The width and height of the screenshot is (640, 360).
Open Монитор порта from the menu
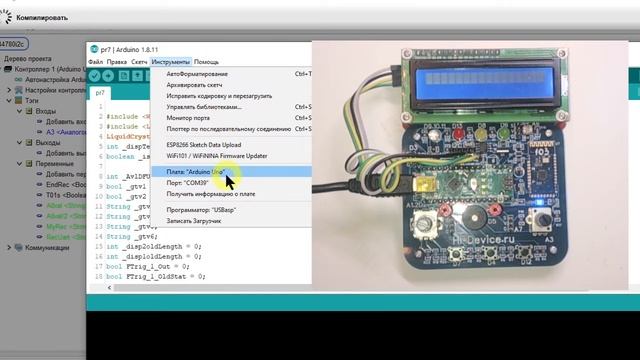pyautogui.click(x=231, y=118)
